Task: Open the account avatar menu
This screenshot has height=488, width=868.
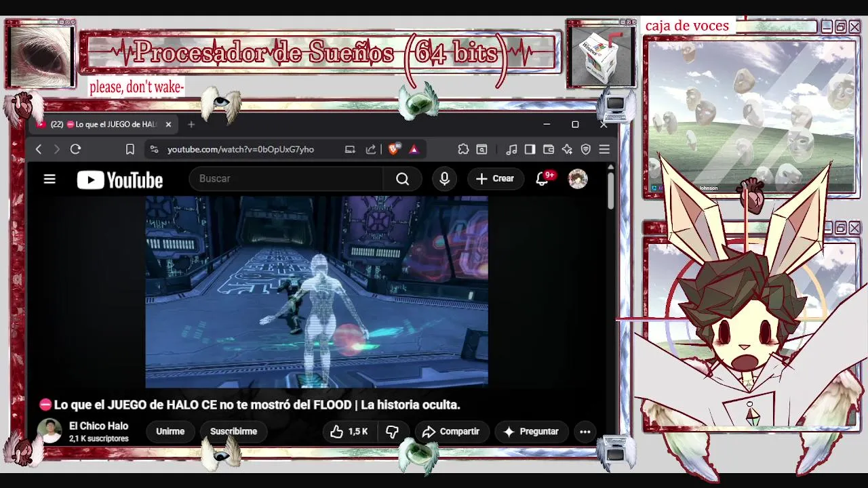Action: click(x=578, y=179)
